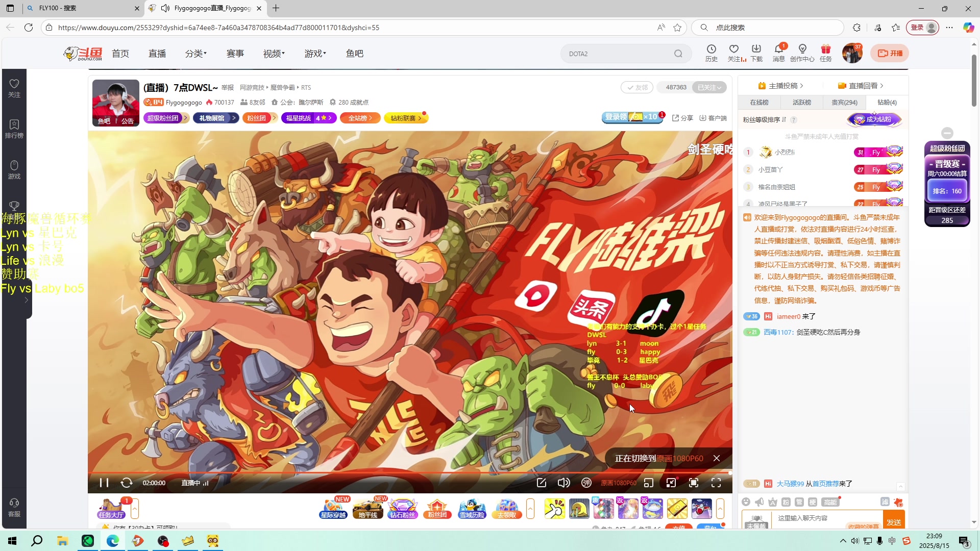Switch to the 钻粉(4) tab
This screenshot has height=551, width=980.
(x=887, y=102)
